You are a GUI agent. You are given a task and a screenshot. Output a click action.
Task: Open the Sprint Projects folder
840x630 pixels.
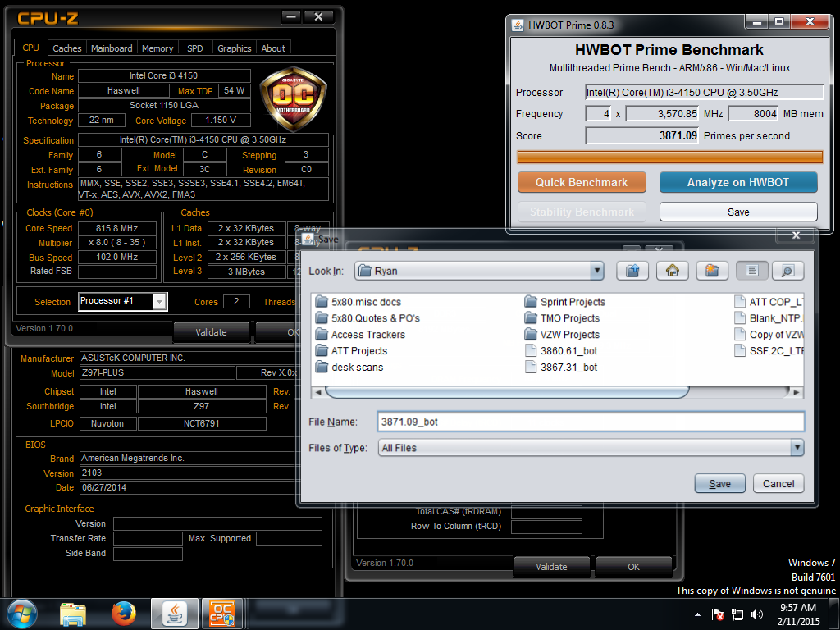pos(564,302)
